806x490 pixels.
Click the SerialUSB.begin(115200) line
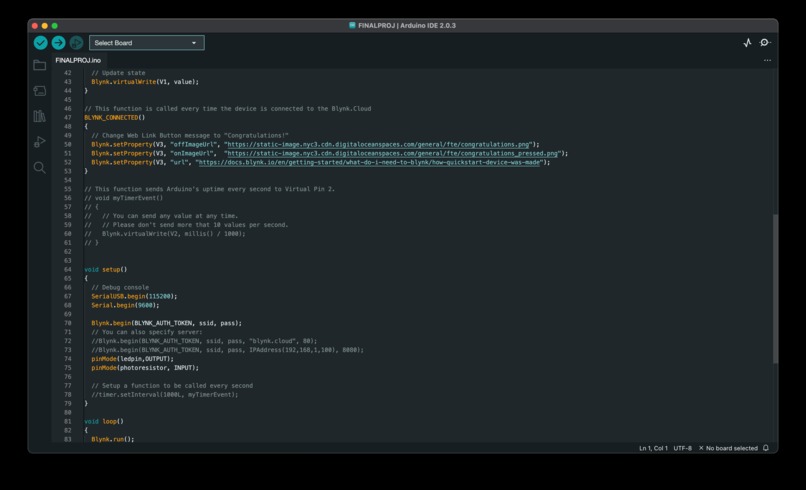pyautogui.click(x=134, y=296)
